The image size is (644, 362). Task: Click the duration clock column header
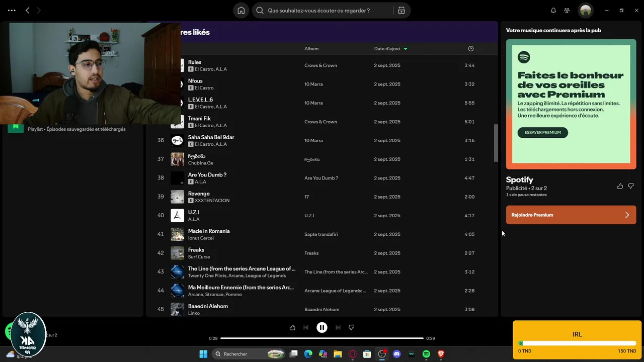tap(471, 49)
